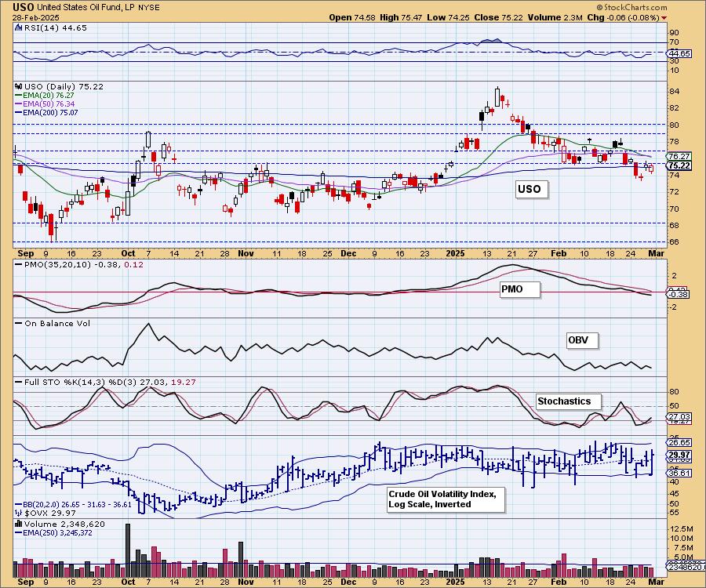Screen dimensions: 706x588
Task: Click the tall hollow candle at the January peak
Action: (x=497, y=96)
